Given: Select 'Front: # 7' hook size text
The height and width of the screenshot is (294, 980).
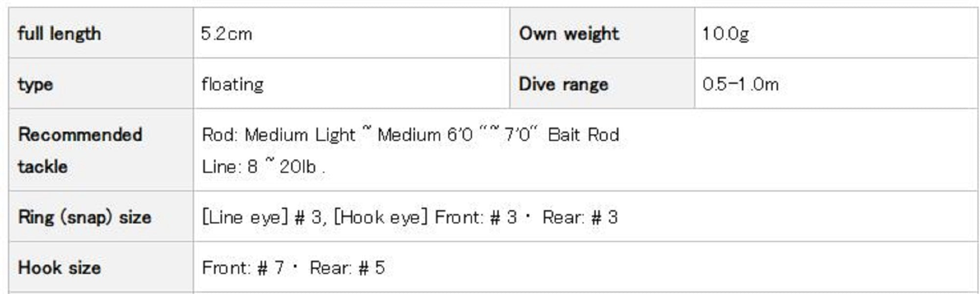Looking at the screenshot, I should [243, 268].
